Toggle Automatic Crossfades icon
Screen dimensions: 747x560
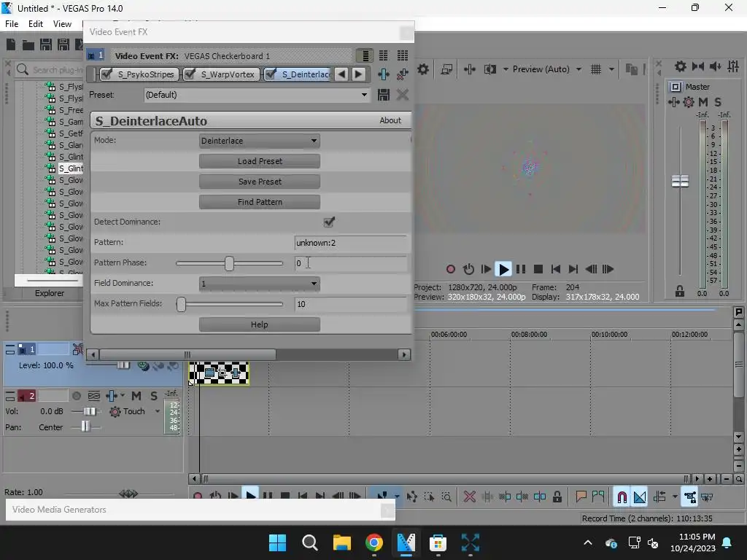coord(640,497)
